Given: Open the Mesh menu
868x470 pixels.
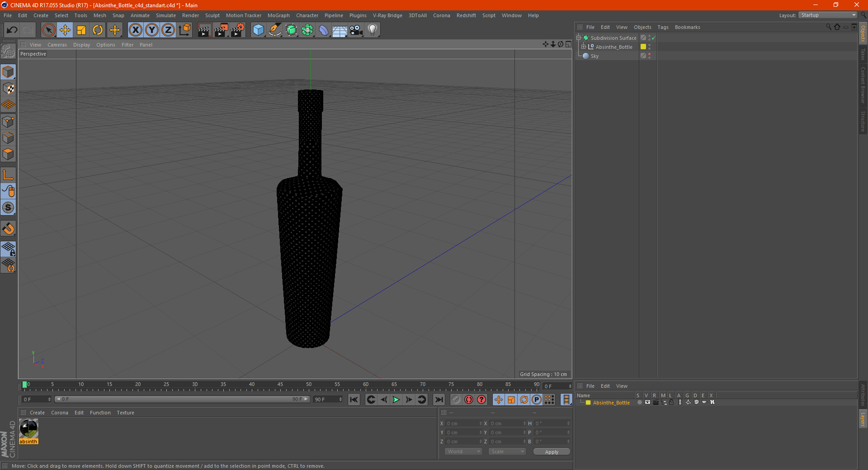Looking at the screenshot, I should pyautogui.click(x=99, y=15).
